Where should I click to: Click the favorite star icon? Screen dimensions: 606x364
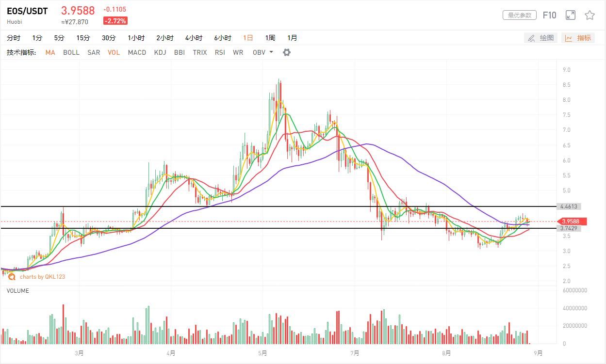[x=590, y=16]
